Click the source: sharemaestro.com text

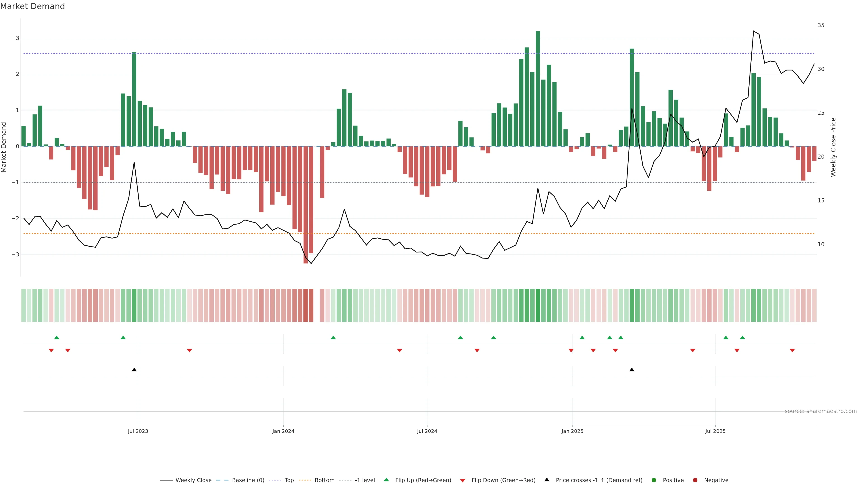pyautogui.click(x=821, y=411)
